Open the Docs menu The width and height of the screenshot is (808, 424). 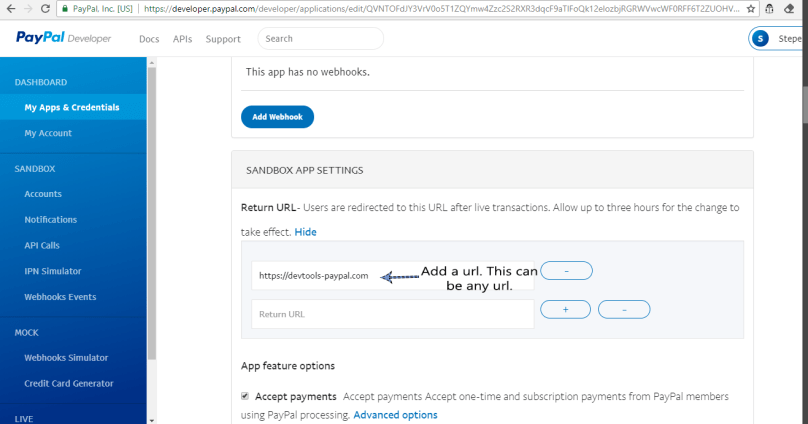[149, 39]
